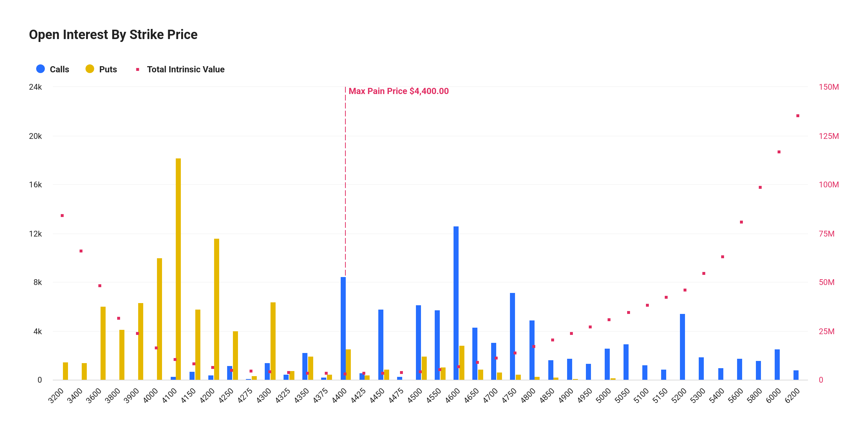868x434 pixels.
Task: Click the calls bar at strike 4600
Action: coord(456,303)
